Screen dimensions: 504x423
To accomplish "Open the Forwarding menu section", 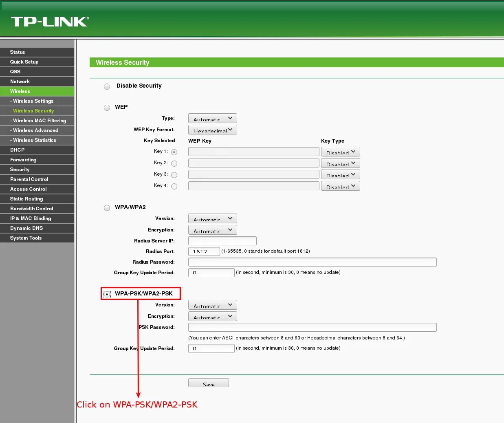I will point(37,160).
